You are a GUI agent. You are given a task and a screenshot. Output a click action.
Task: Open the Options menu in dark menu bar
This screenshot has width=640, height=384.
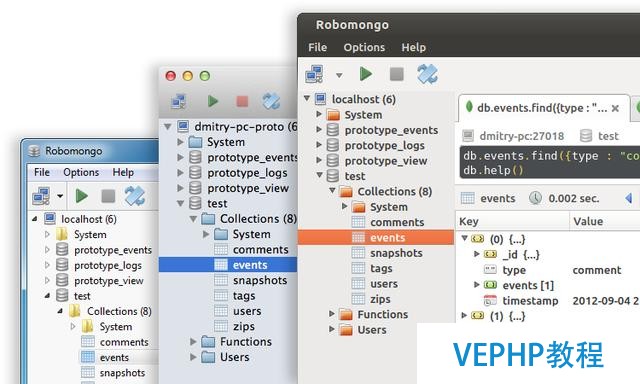point(364,47)
